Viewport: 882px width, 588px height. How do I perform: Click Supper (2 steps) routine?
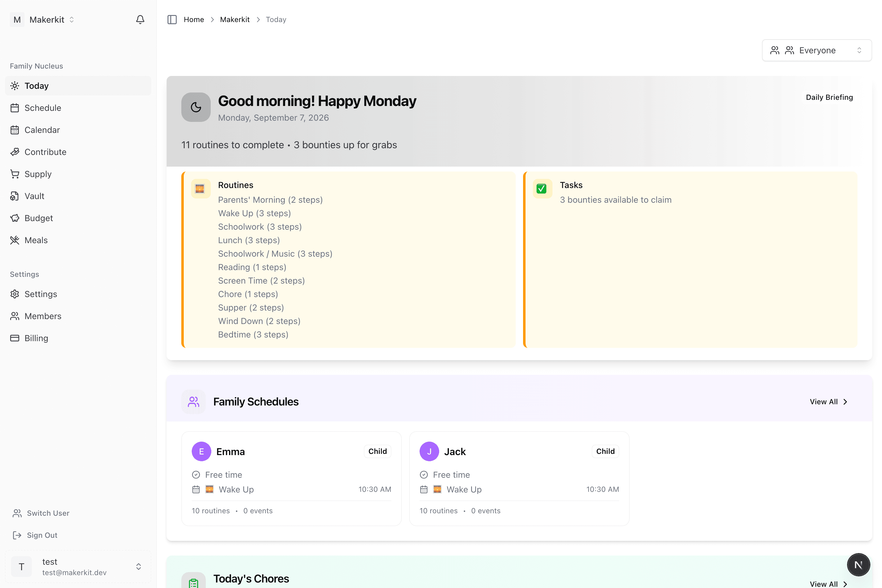(251, 308)
